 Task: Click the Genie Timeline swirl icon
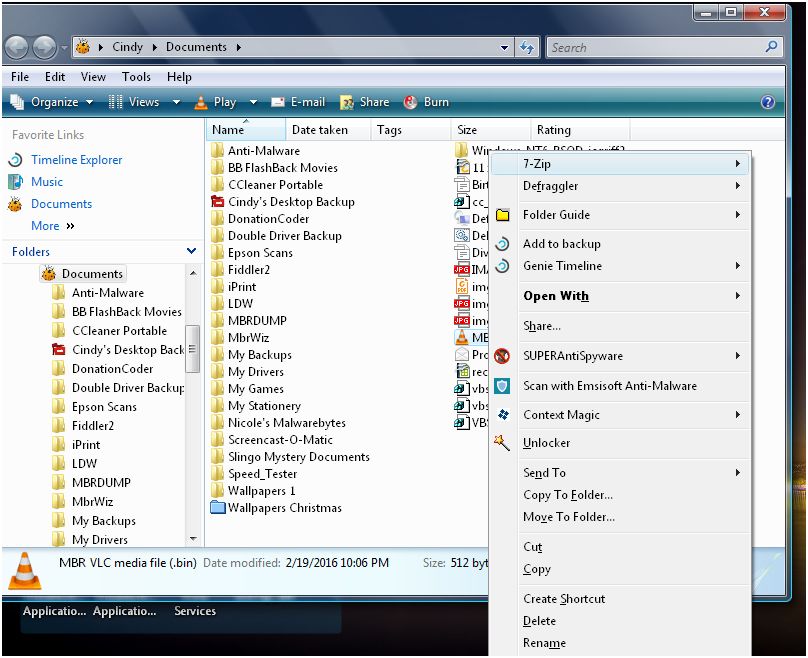(502, 266)
